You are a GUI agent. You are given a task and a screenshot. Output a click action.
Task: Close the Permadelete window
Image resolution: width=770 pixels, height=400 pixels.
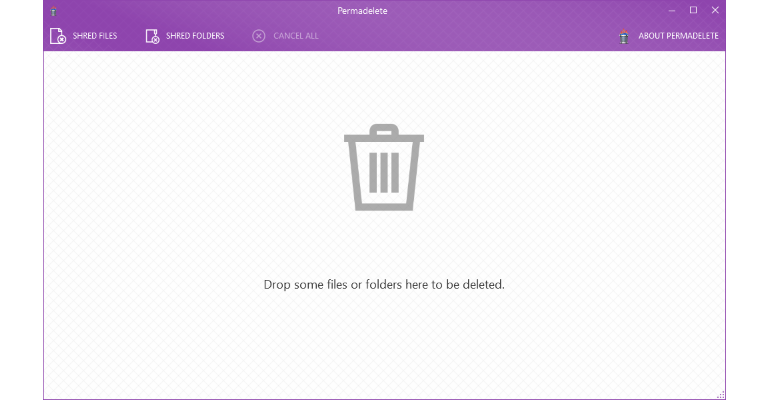(715, 10)
